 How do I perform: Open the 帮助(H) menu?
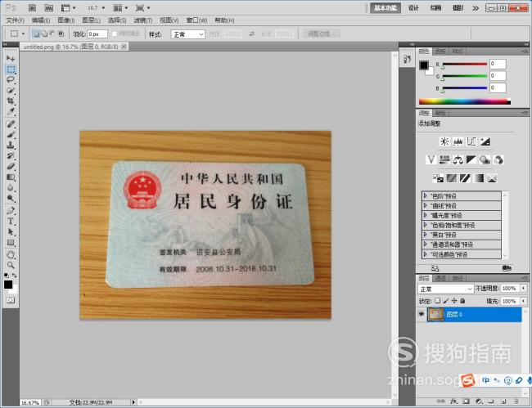pyautogui.click(x=224, y=20)
